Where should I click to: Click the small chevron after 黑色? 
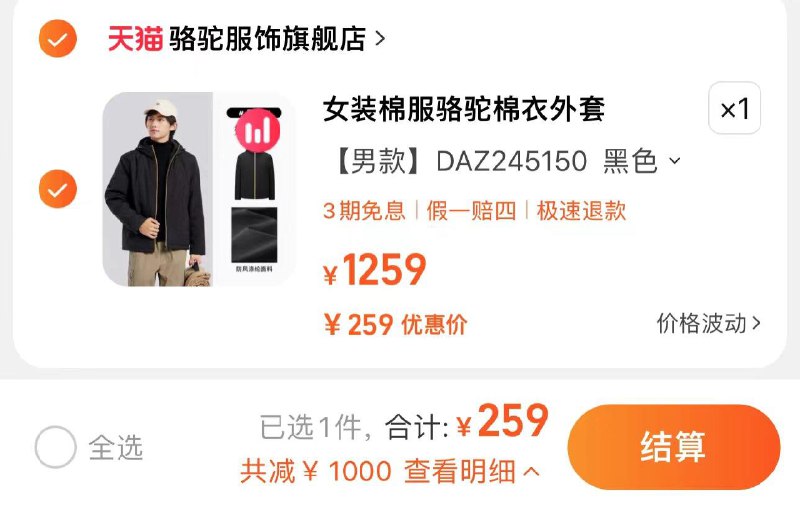click(674, 161)
